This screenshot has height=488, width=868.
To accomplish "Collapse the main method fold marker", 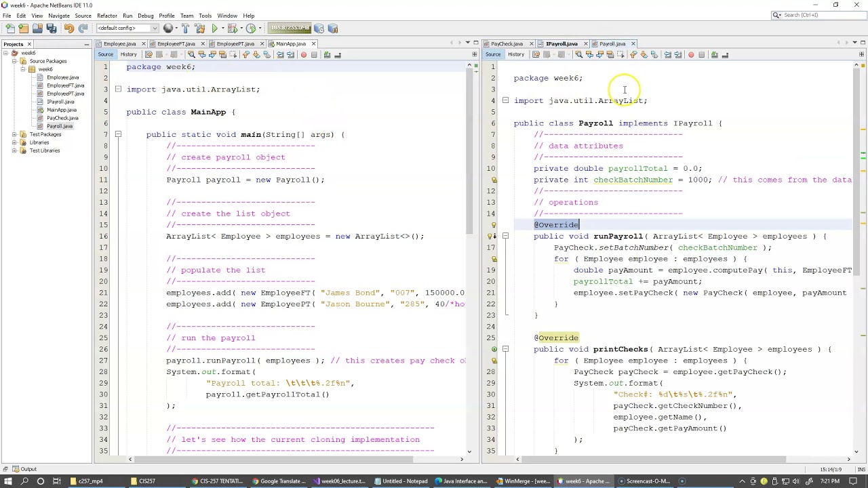I will coord(118,134).
